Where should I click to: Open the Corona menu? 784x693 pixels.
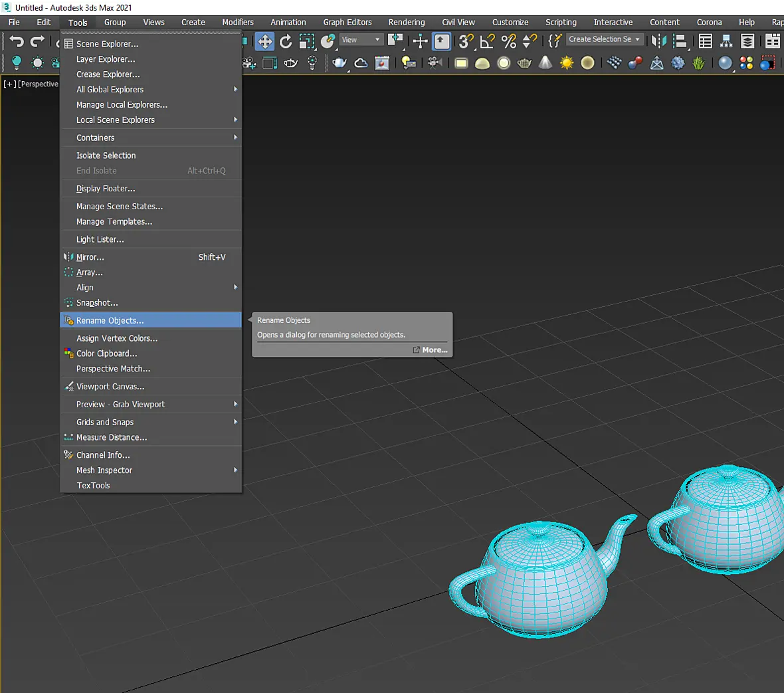tap(709, 23)
